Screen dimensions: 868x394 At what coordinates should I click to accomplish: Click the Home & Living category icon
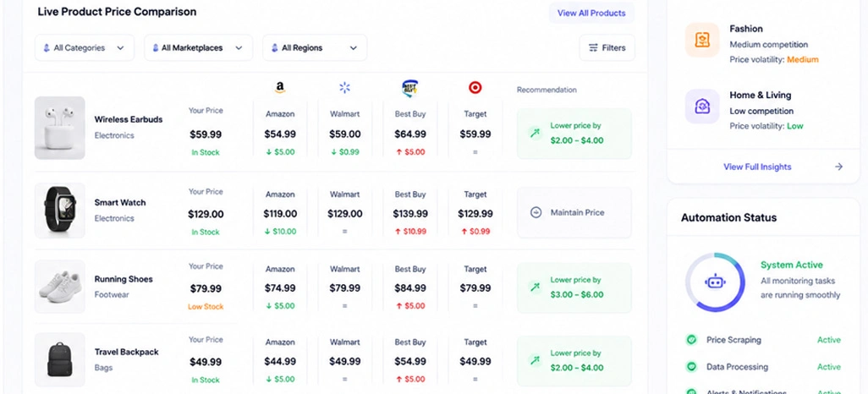tap(702, 107)
